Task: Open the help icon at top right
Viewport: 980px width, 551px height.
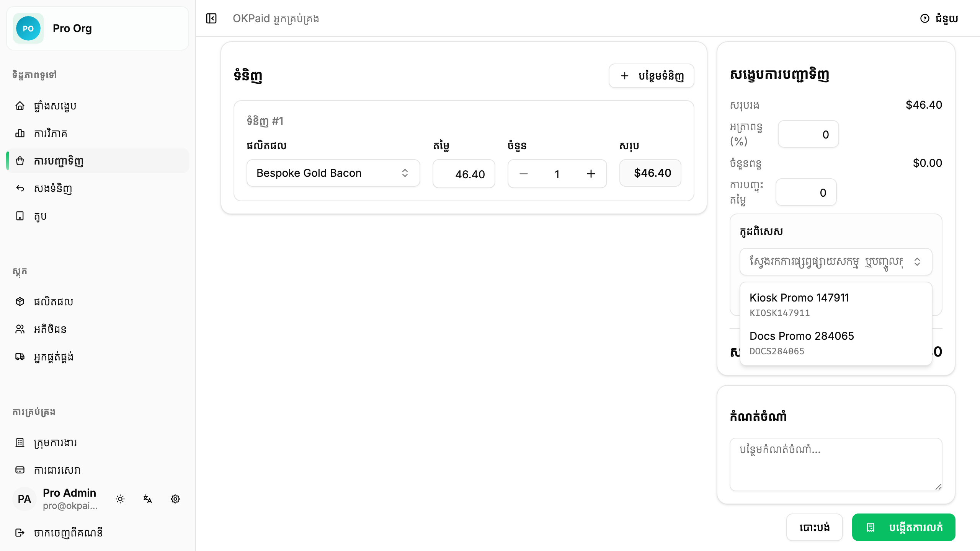Action: pos(924,18)
